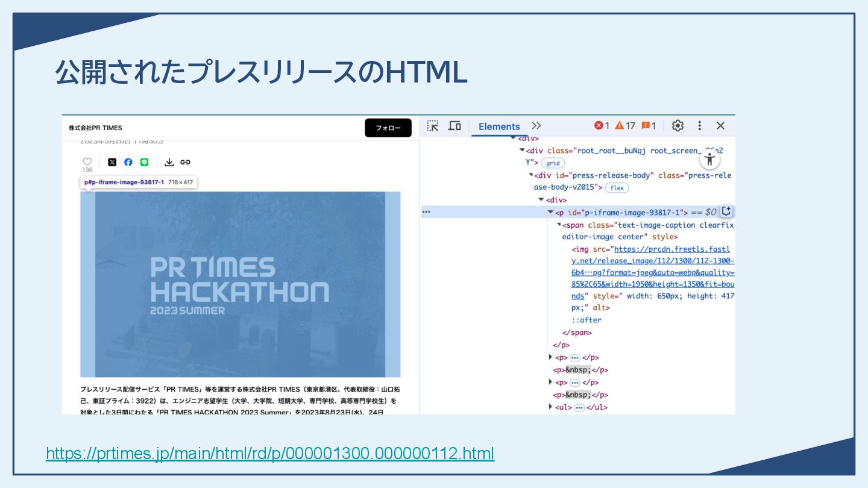Click the slide title 公開されたプレスリリースのHTML
This screenshot has width=868, height=488.
point(261,73)
